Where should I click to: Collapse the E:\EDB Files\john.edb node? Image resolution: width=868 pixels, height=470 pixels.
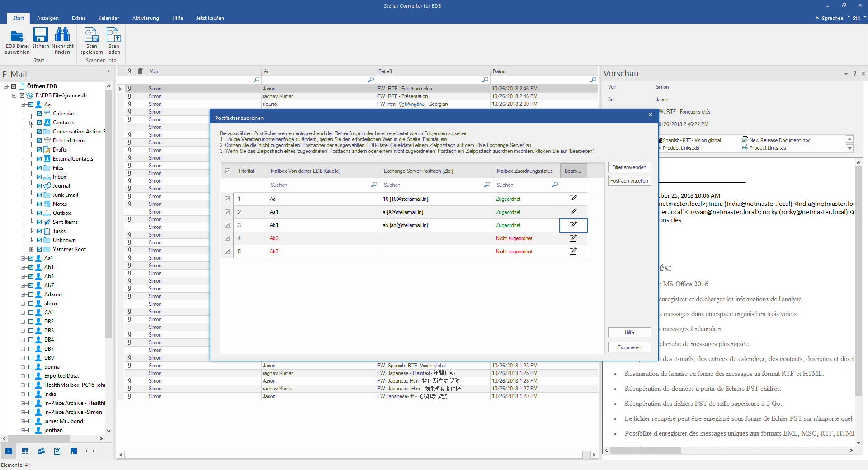click(x=14, y=95)
